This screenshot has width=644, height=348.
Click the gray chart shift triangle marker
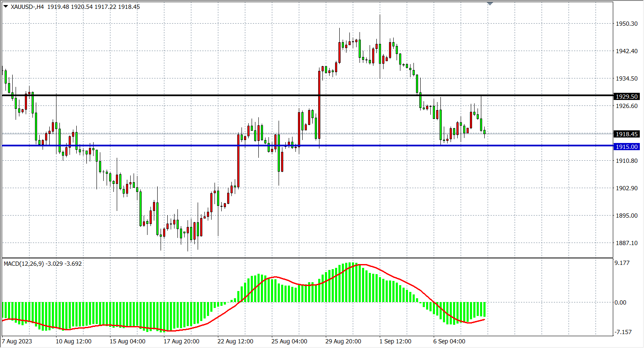[x=490, y=3]
